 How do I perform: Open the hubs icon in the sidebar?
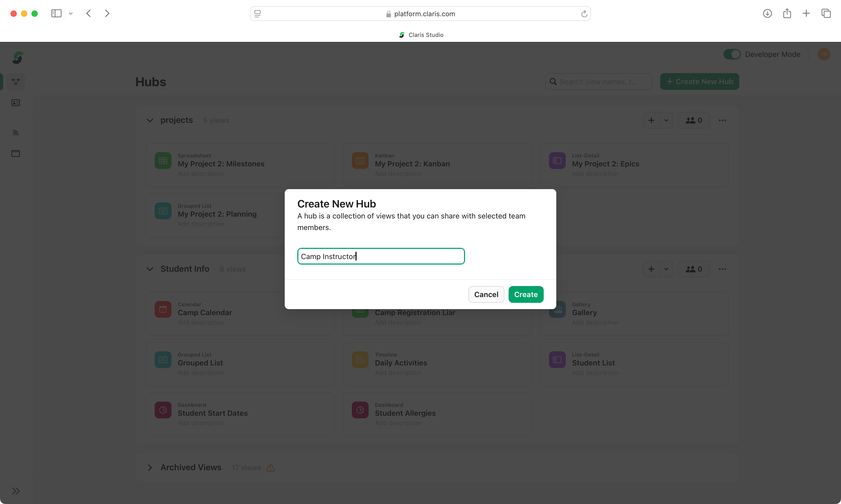pyautogui.click(x=16, y=82)
